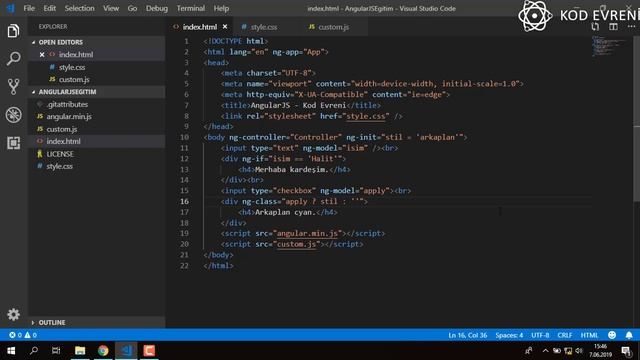Image resolution: width=640 pixels, height=360 pixels.
Task: Open the Manage gear menu
Action: point(13,314)
